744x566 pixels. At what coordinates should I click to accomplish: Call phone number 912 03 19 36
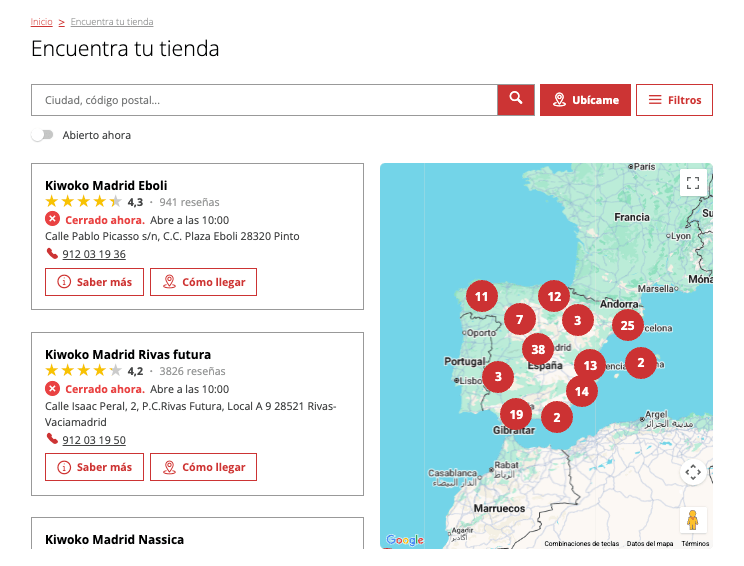(94, 254)
